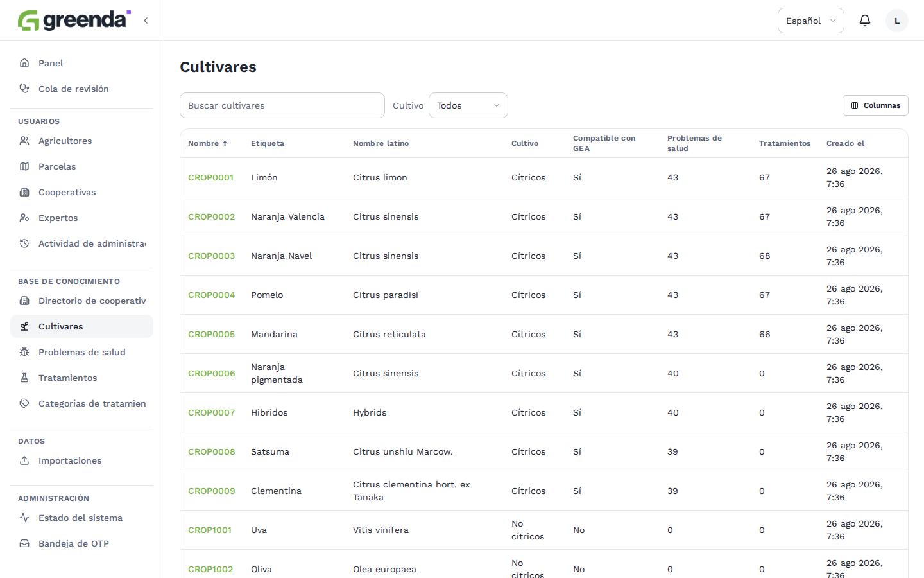
Task: Open the notifications bell icon
Action: pos(865,21)
